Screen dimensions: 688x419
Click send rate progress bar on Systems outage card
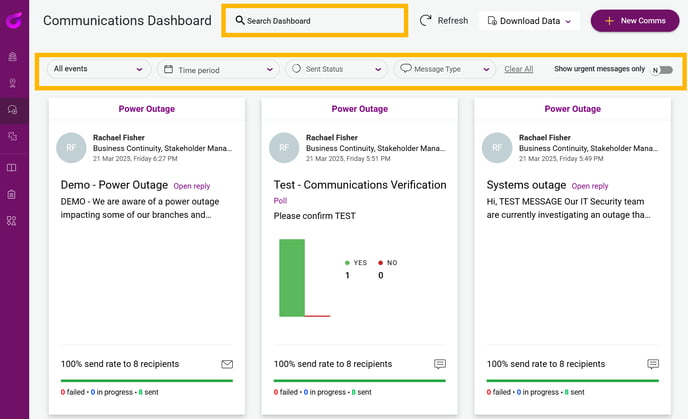click(573, 380)
